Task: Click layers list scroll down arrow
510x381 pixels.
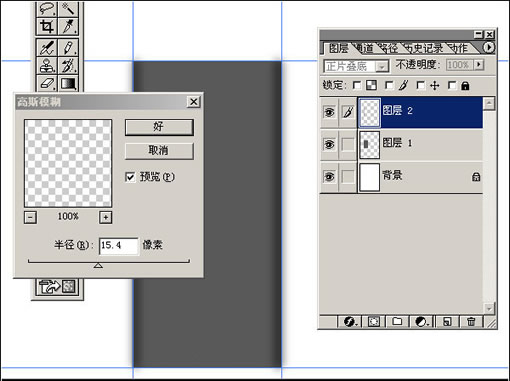Action: pos(489,308)
